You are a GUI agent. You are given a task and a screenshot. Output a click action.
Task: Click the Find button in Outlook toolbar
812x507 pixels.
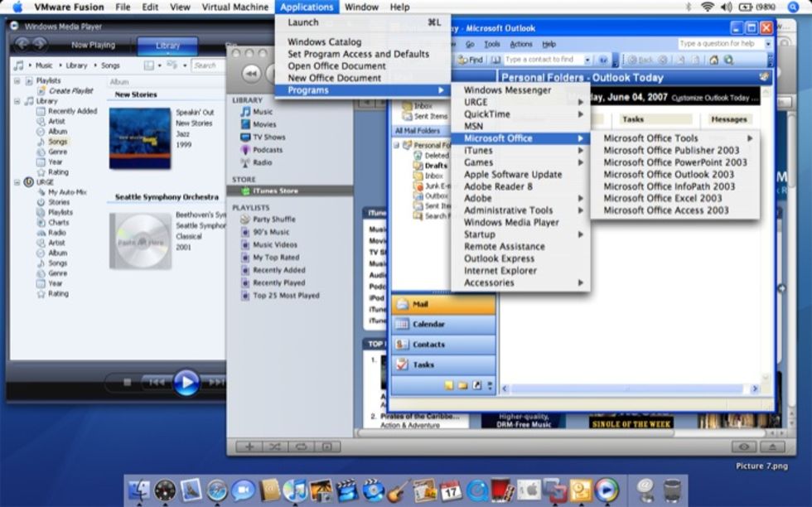pyautogui.click(x=471, y=60)
